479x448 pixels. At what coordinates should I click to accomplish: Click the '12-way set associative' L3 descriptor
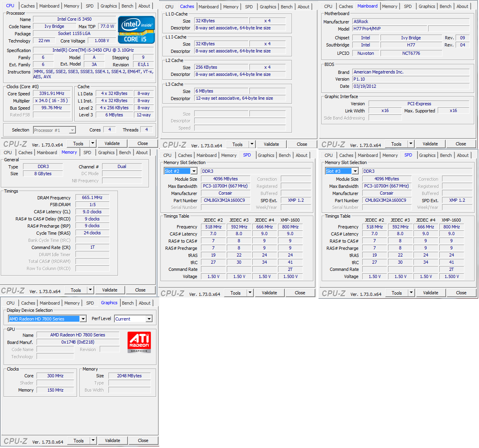(240, 98)
